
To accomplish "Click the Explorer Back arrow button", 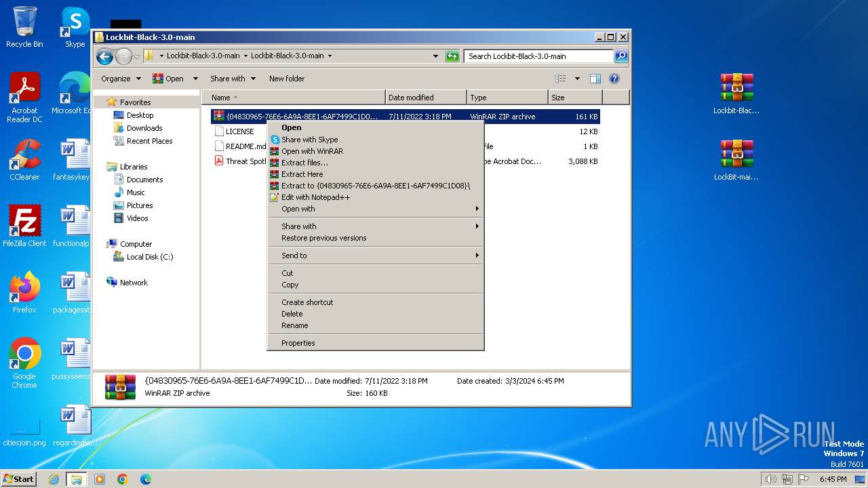I will pyautogui.click(x=104, y=56).
